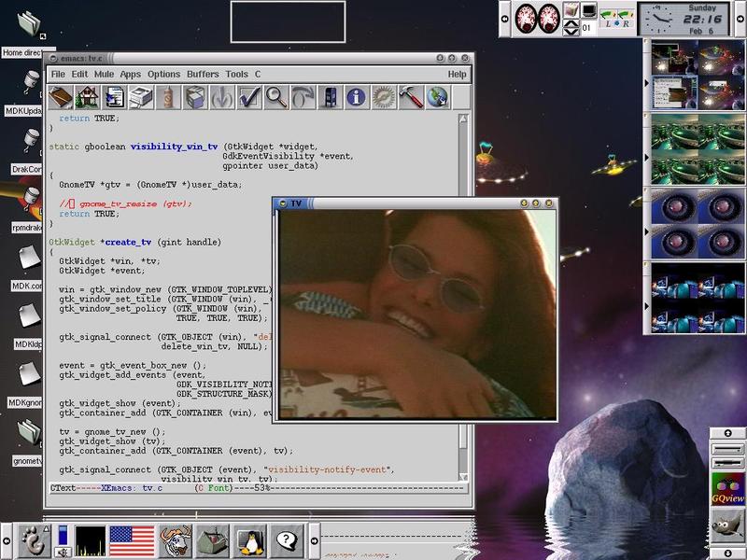Launch the penguin terminal icon in bottom panel
Screen dimensions: 747x560
250,541
